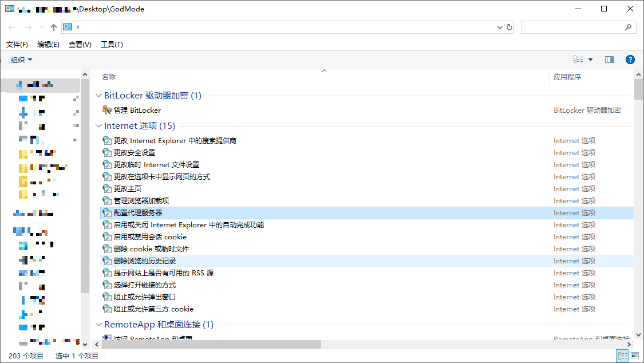Open the view options dropdown arrow
Screen dimensions: 644x363
(590, 60)
